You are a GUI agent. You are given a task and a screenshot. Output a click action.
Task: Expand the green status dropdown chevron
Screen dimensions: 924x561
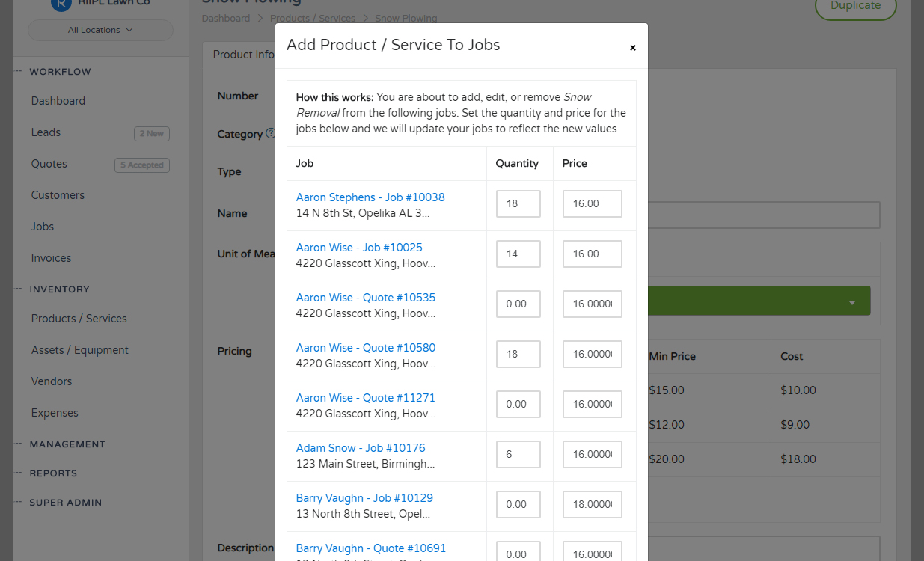point(852,301)
